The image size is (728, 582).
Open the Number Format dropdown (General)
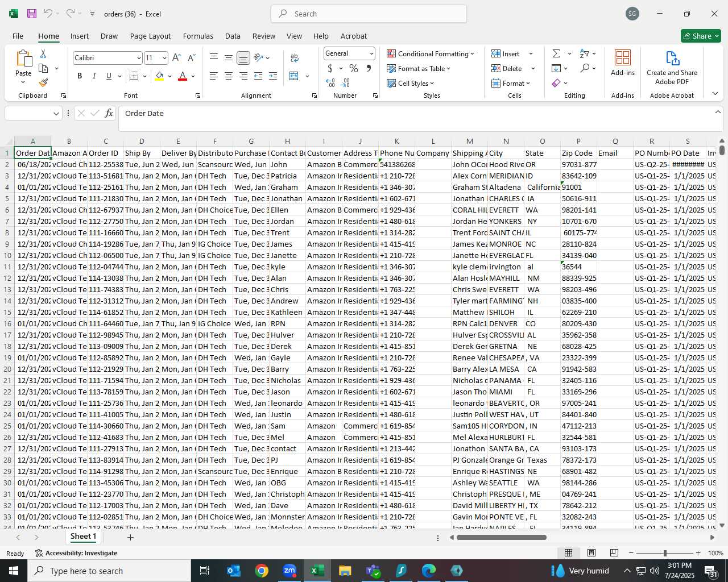tap(371, 53)
